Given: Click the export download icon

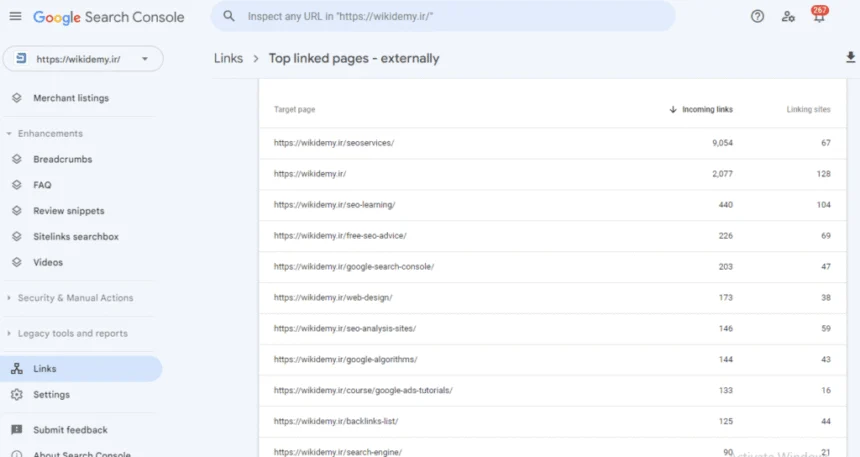Looking at the screenshot, I should pyautogui.click(x=850, y=57).
